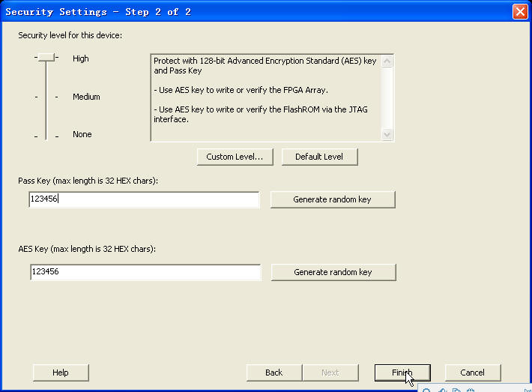Click the 'AES Key (max length is 32 HEX chars):' label
Image resolution: width=532 pixels, height=392 pixels.
point(87,249)
